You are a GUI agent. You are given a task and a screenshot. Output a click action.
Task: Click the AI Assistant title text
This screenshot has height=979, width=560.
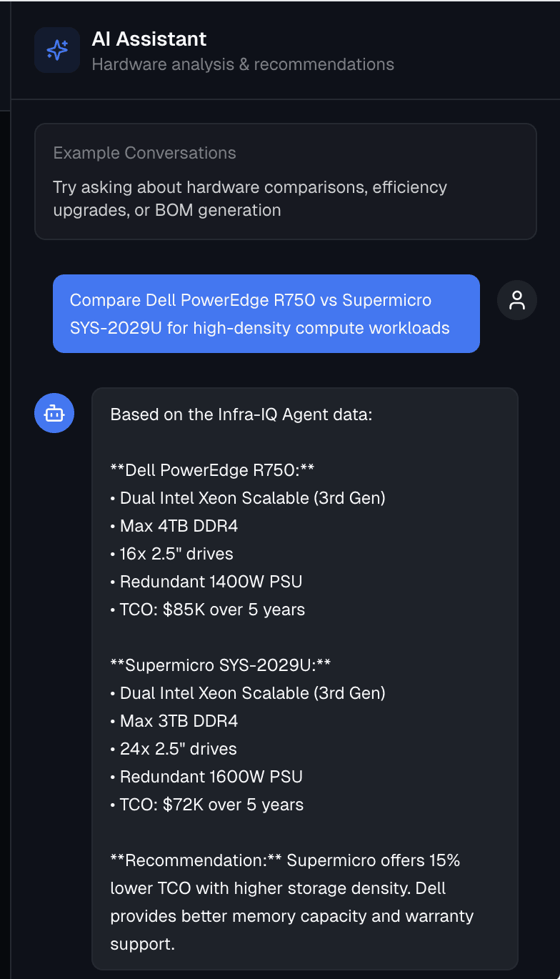[149, 39]
